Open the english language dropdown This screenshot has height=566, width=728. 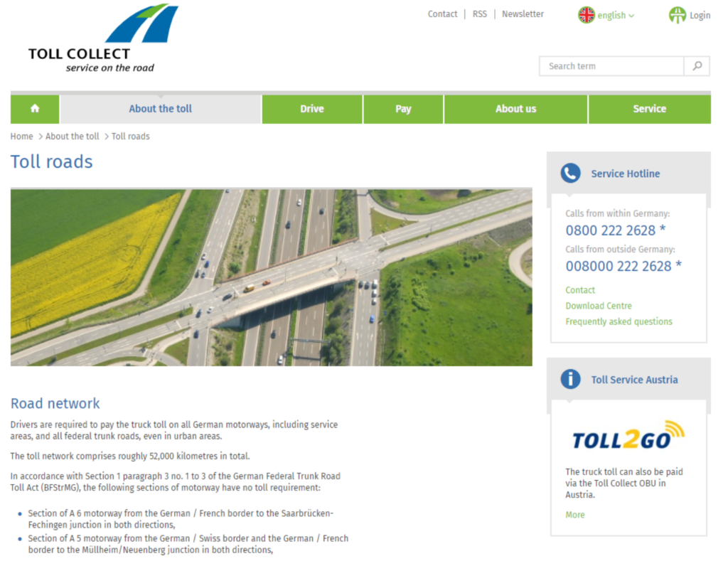coord(616,16)
